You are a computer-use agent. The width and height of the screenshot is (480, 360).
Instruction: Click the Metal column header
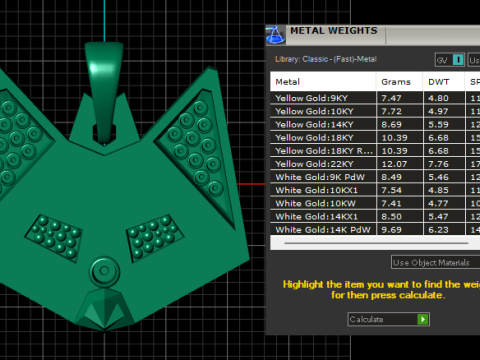[x=323, y=82]
